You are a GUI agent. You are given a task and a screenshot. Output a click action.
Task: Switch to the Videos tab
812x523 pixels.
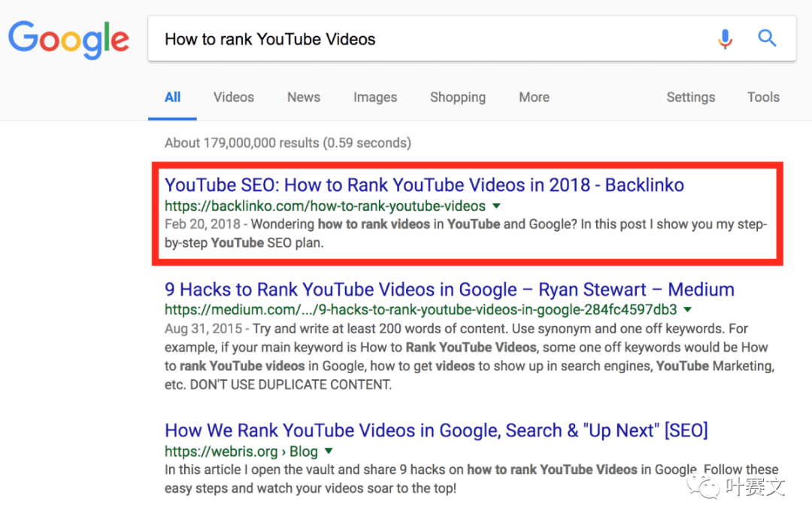pos(234,97)
